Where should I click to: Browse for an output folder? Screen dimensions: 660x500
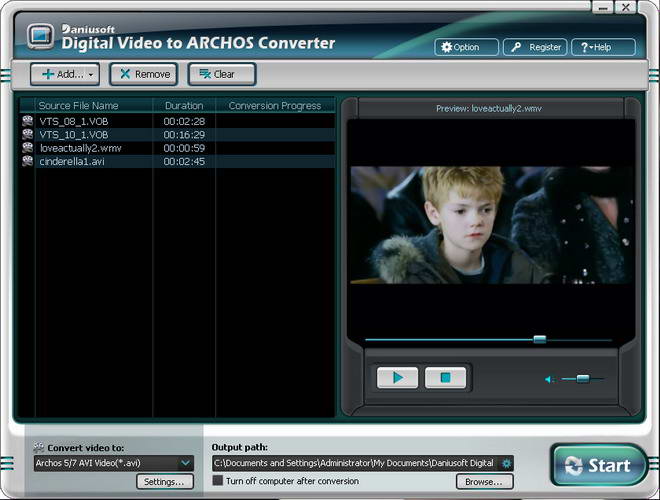[x=484, y=481]
